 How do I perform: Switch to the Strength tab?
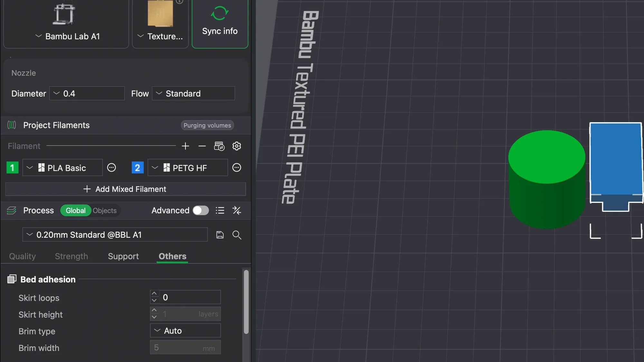tap(71, 256)
